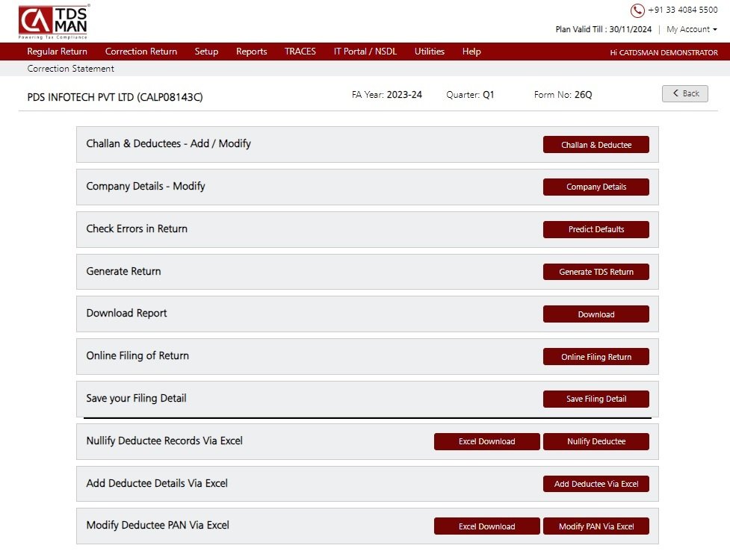Open the Regular Return menu
This screenshot has width=730, height=560.
coord(58,52)
